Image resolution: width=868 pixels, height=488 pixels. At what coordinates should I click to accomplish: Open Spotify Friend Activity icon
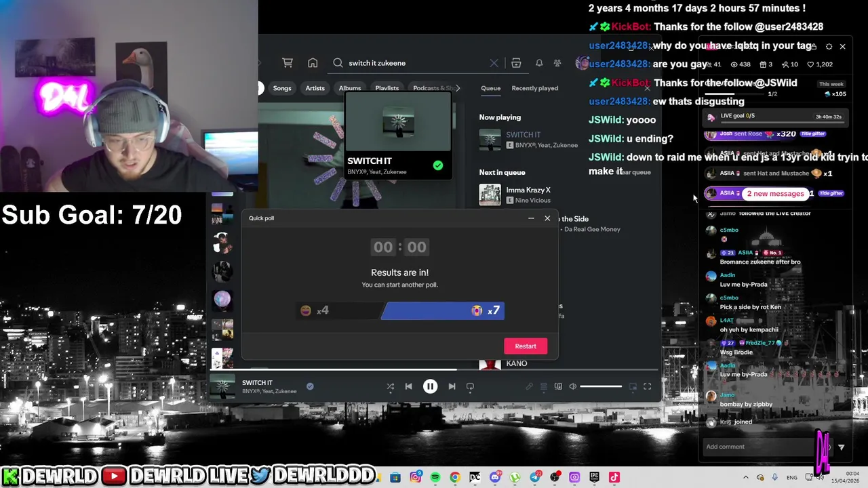pyautogui.click(x=557, y=63)
